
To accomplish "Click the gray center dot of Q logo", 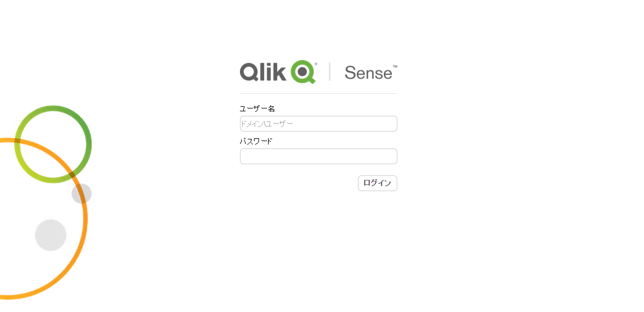I will [302, 72].
